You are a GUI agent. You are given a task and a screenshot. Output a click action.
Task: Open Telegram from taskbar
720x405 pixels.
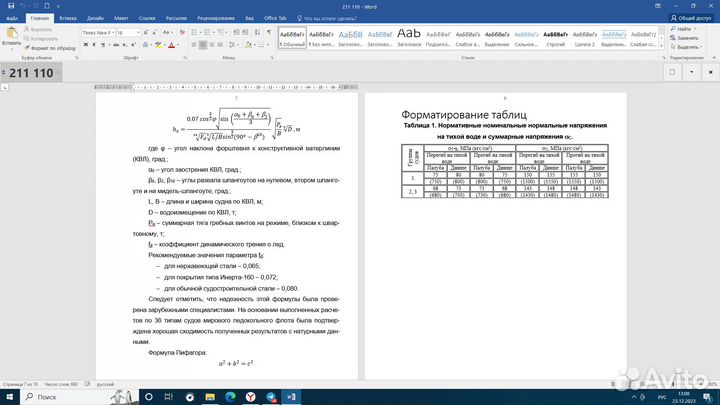271,397
